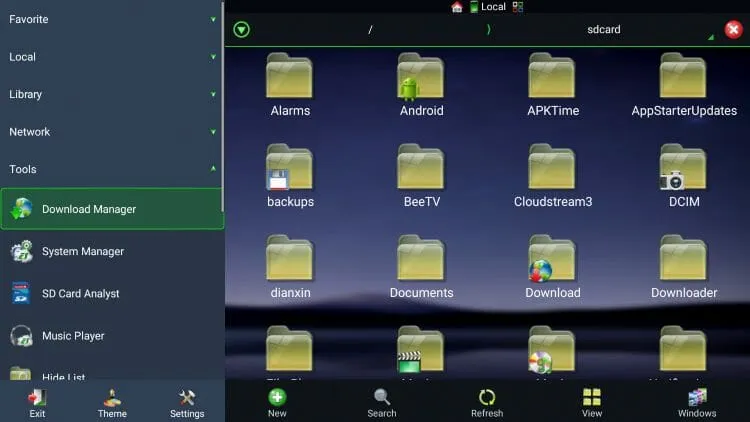Open the dianxin folder
The height and width of the screenshot is (422, 750).
point(290,267)
